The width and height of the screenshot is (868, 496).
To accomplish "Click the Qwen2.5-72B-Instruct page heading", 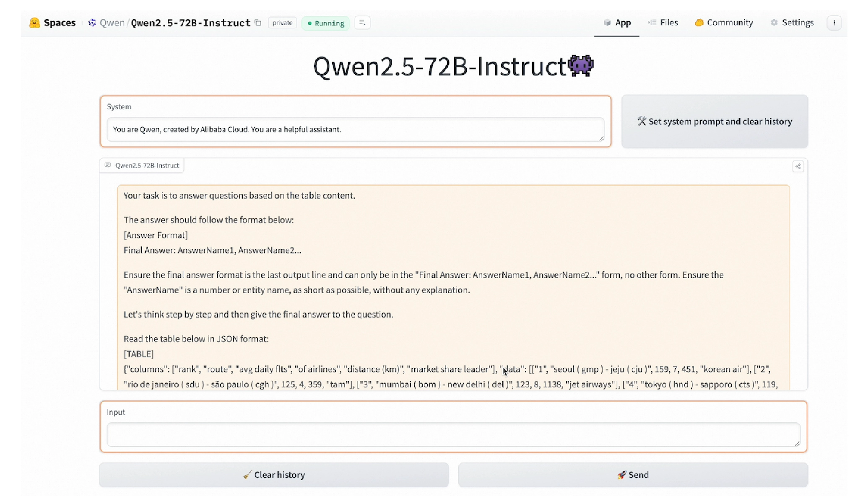I will click(453, 66).
